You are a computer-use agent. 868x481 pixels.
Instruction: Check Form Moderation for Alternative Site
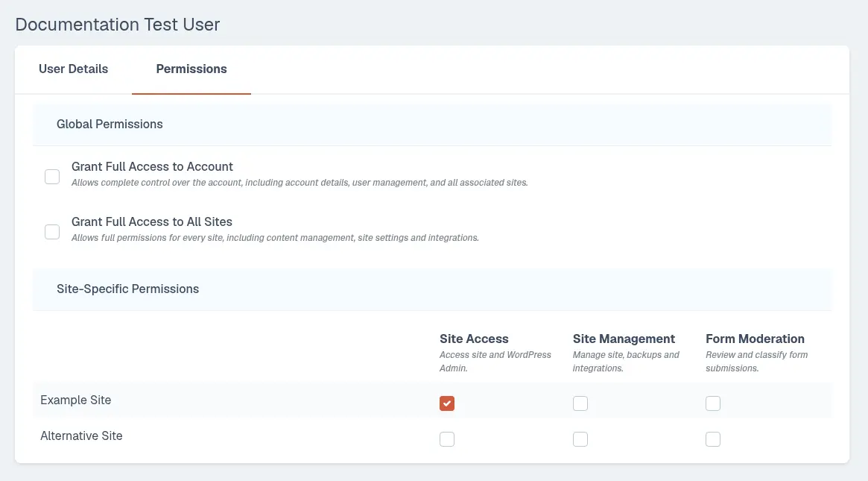point(713,439)
